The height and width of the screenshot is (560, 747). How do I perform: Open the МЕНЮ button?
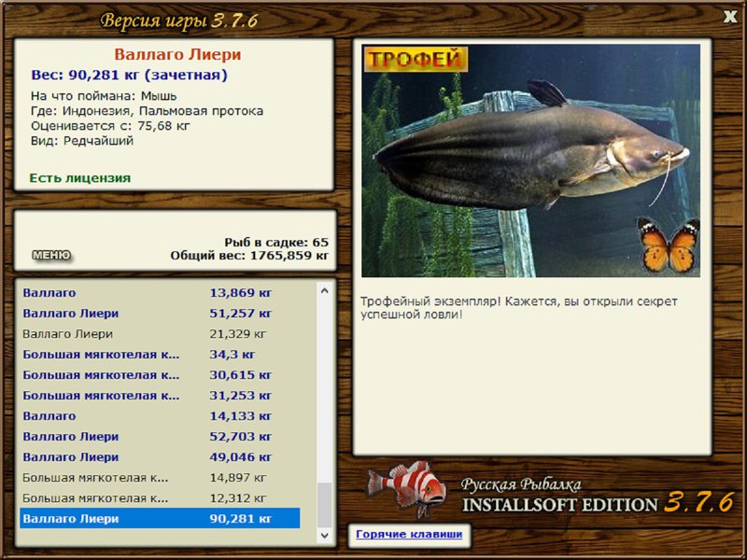[x=51, y=255]
